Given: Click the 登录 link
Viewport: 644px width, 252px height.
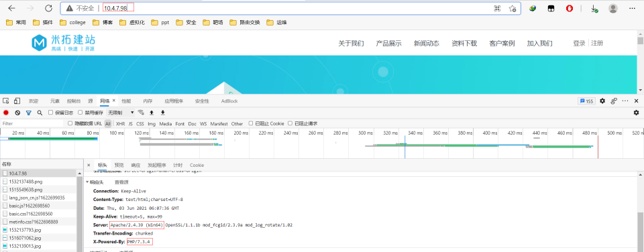Looking at the screenshot, I should pos(579,43).
